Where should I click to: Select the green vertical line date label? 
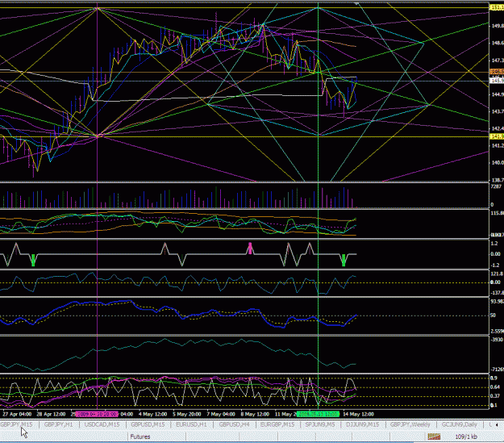318,414
